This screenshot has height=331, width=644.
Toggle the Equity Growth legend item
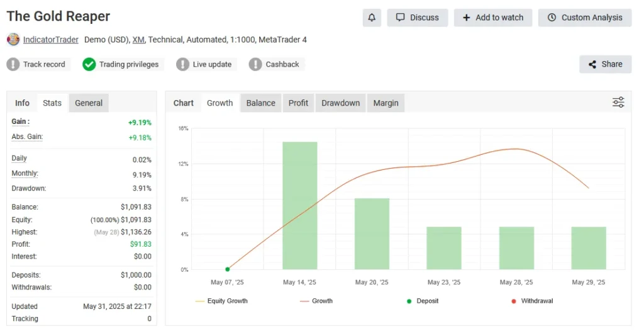point(221,301)
